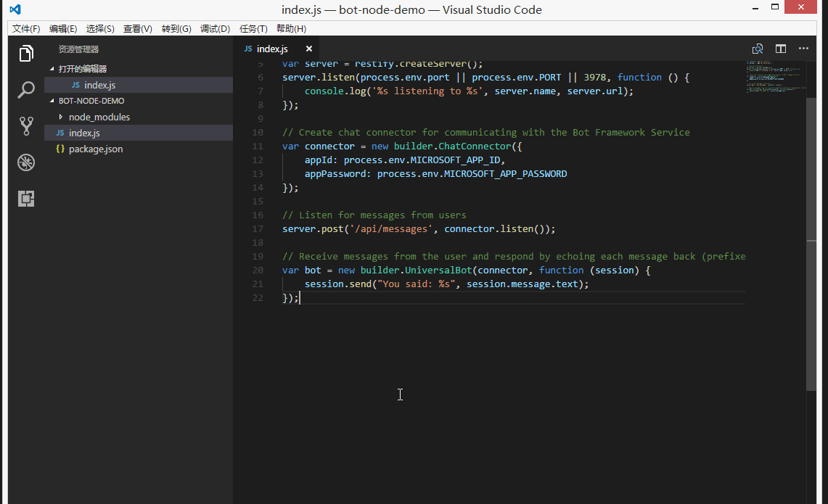Click '3978' port number in line 6

[594, 77]
